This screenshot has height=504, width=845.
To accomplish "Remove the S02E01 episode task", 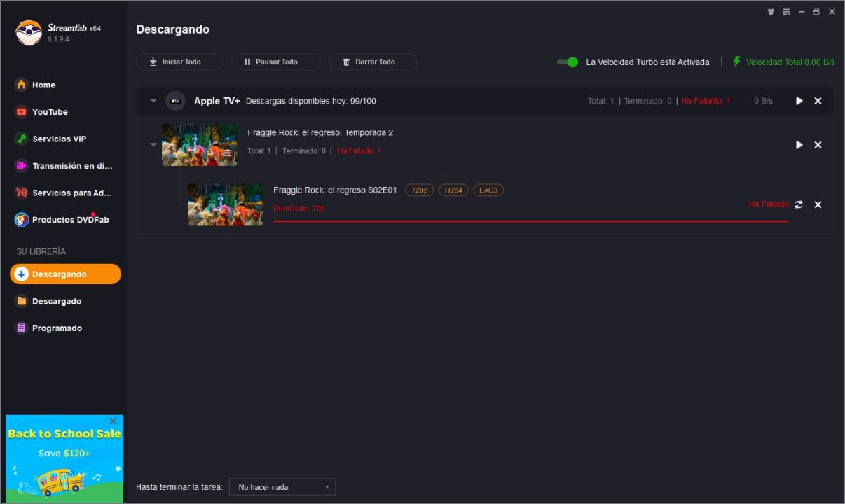I will pyautogui.click(x=818, y=204).
